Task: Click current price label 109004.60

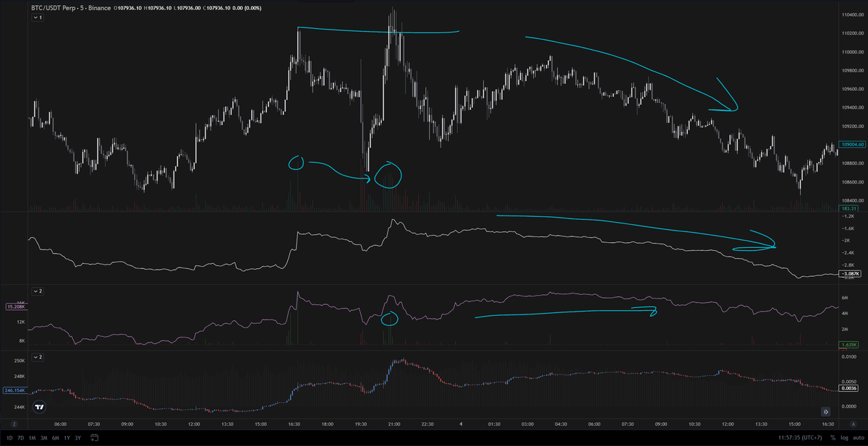Action: [851, 145]
